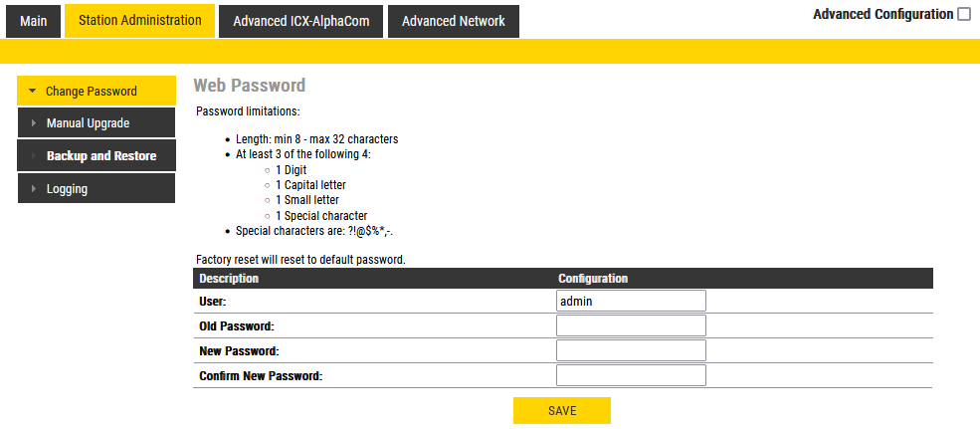Expand the arrow beside Logging
Viewport: 980px width, 429px height.
[33, 189]
